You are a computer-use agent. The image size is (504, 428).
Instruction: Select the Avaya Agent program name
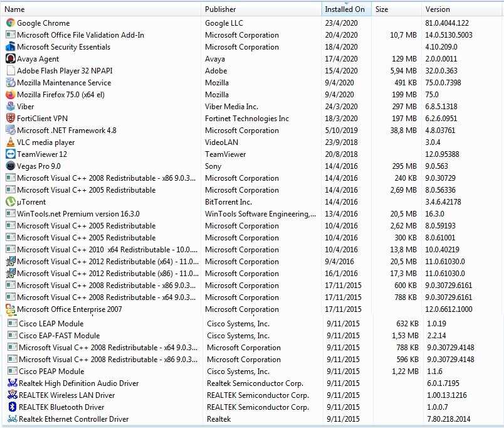click(38, 59)
